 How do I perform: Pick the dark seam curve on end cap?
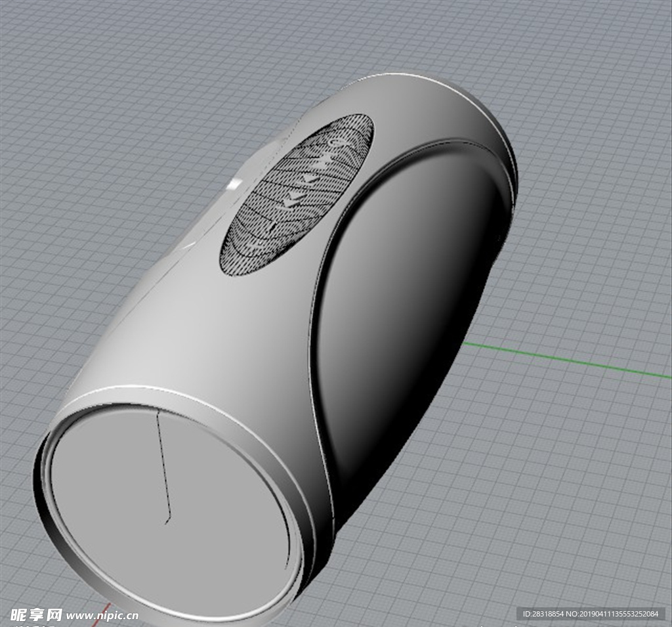(163, 467)
